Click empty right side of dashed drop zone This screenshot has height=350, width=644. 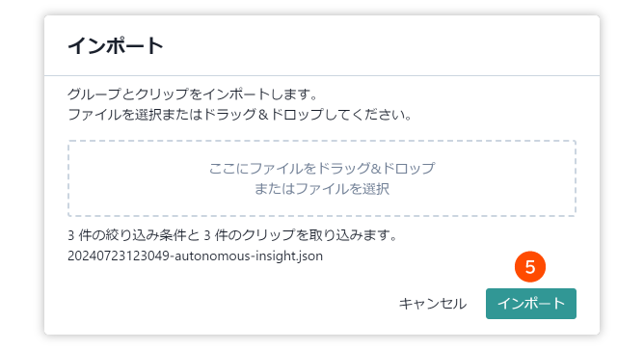click(505, 178)
